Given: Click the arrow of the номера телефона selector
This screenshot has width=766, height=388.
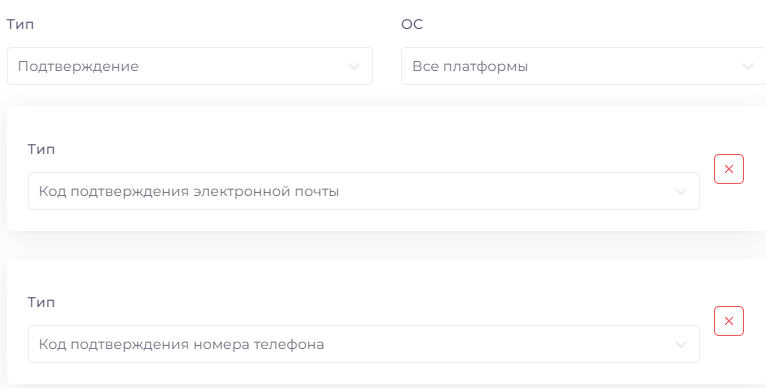Looking at the screenshot, I should coord(681,345).
